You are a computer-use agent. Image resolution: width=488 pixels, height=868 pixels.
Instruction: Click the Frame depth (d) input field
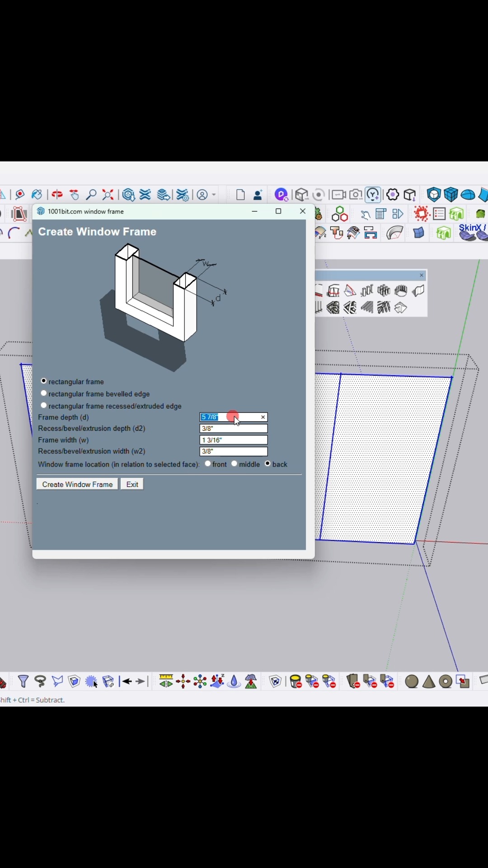(234, 417)
